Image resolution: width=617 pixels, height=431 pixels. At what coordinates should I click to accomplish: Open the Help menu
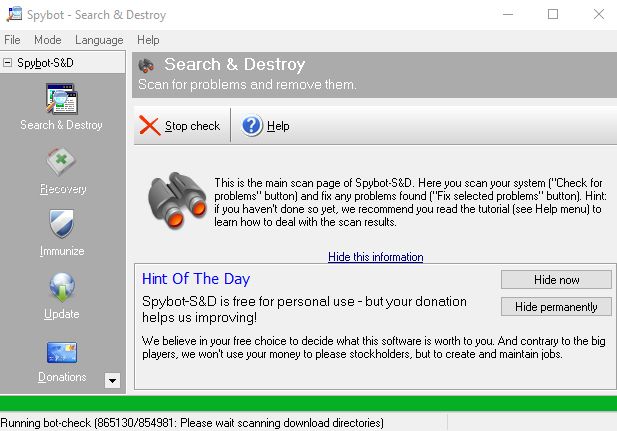(x=148, y=40)
